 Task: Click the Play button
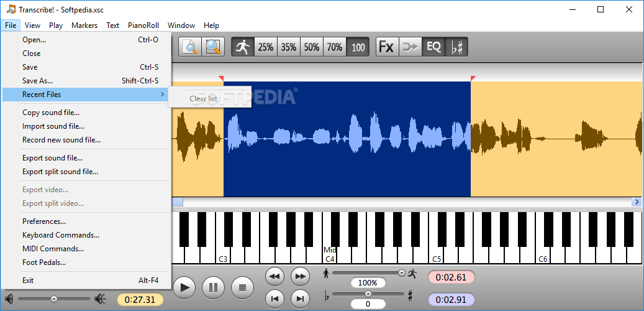[185, 287]
